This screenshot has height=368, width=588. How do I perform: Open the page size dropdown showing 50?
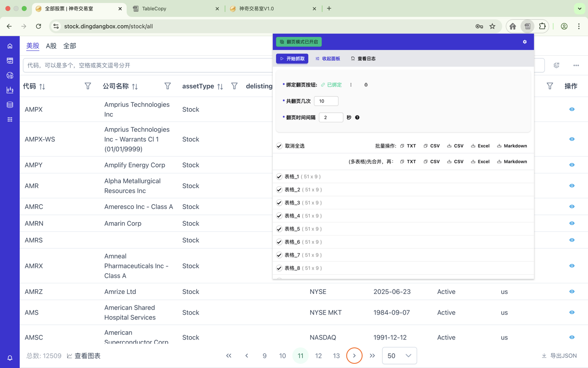399,356
